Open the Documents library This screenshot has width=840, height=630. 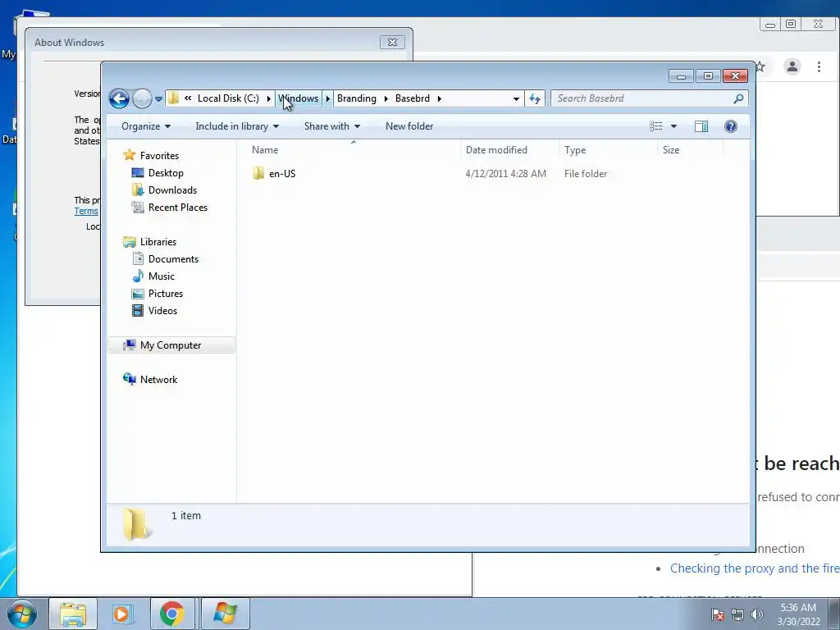click(173, 259)
